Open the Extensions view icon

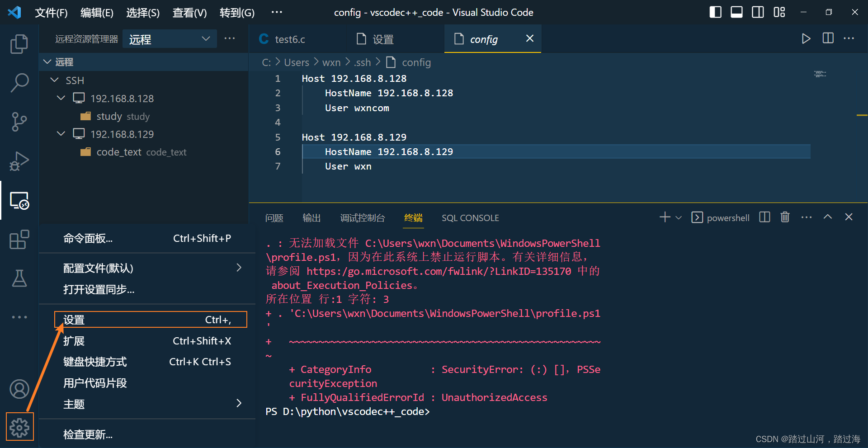(x=19, y=240)
